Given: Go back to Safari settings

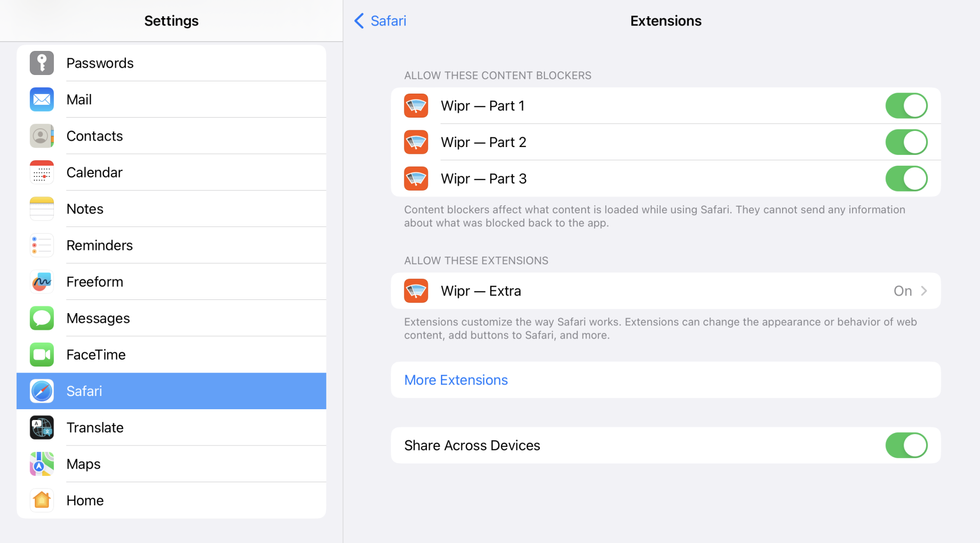Looking at the screenshot, I should tap(380, 21).
